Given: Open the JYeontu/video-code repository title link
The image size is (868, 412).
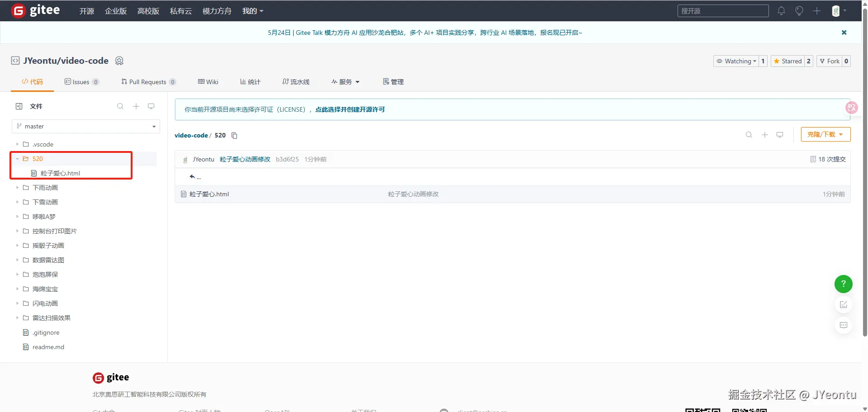Looking at the screenshot, I should coord(66,61).
